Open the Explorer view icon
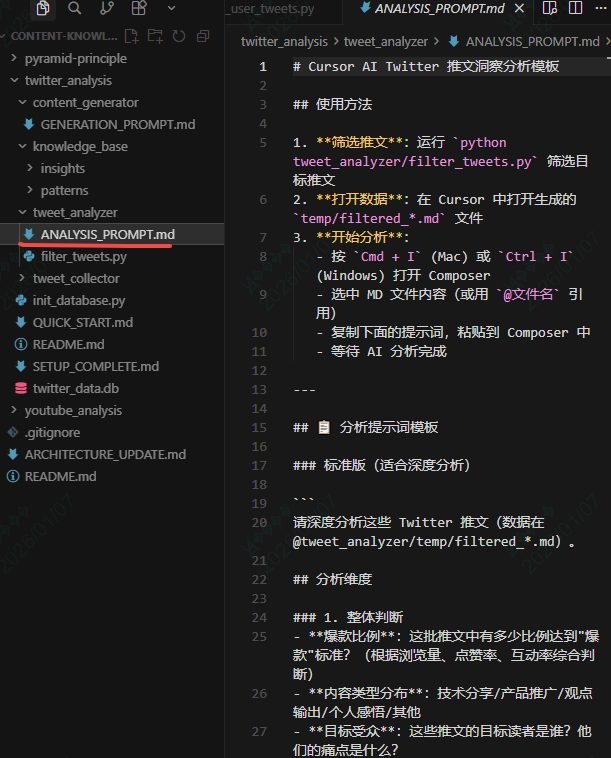 pos(43,8)
